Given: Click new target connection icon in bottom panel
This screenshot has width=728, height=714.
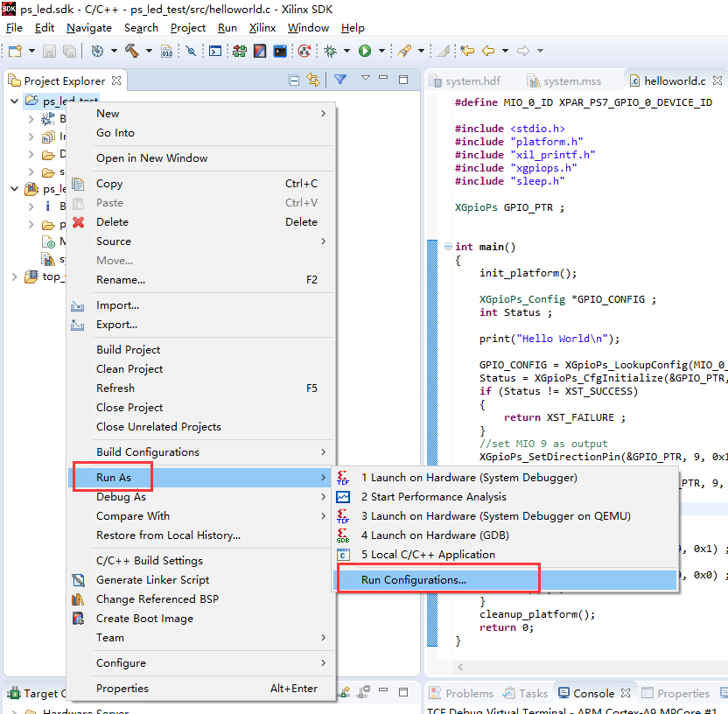Looking at the screenshot, I should pos(345,692).
